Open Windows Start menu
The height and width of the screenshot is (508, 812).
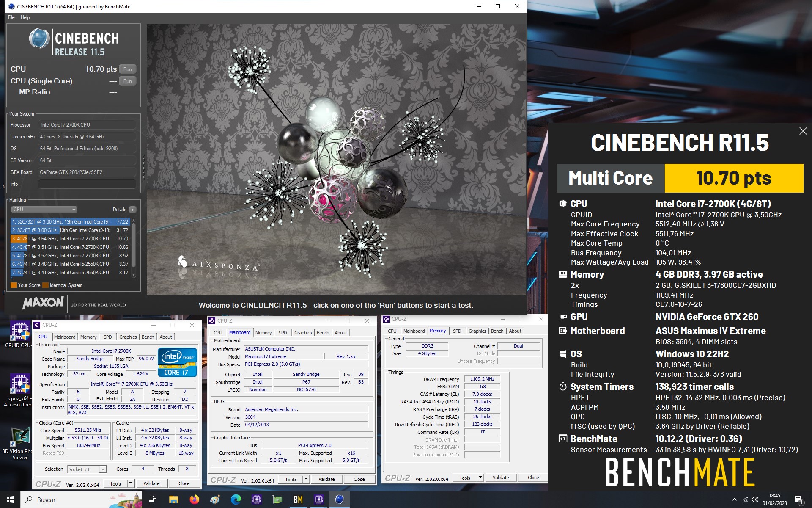click(x=10, y=500)
